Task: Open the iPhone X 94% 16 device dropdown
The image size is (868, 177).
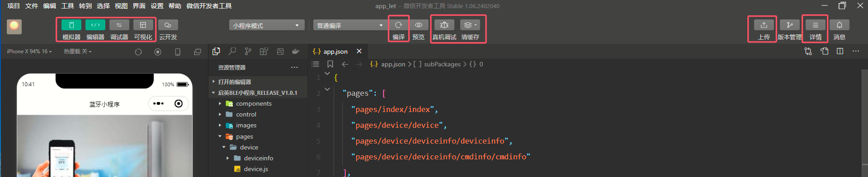Action: pos(29,51)
